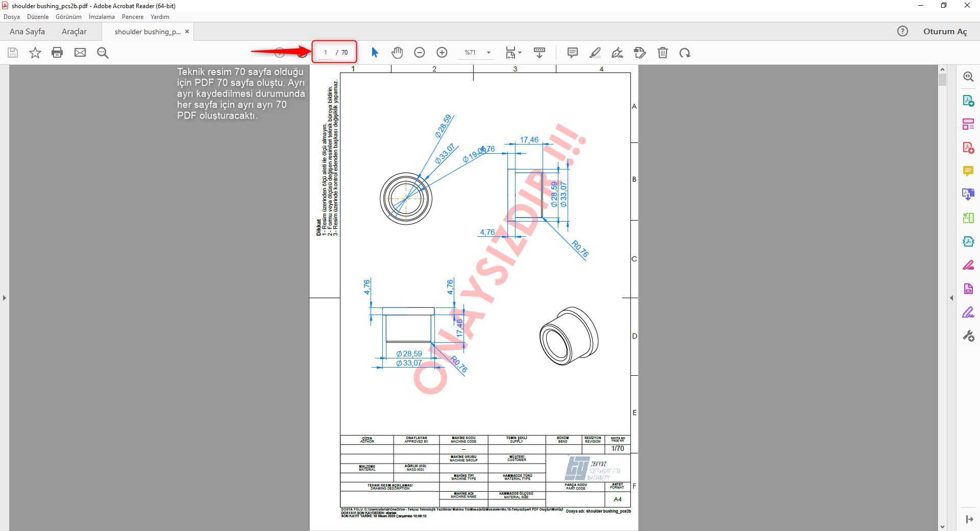
Task: Open Combine Files tool in right panel
Action: (968, 195)
